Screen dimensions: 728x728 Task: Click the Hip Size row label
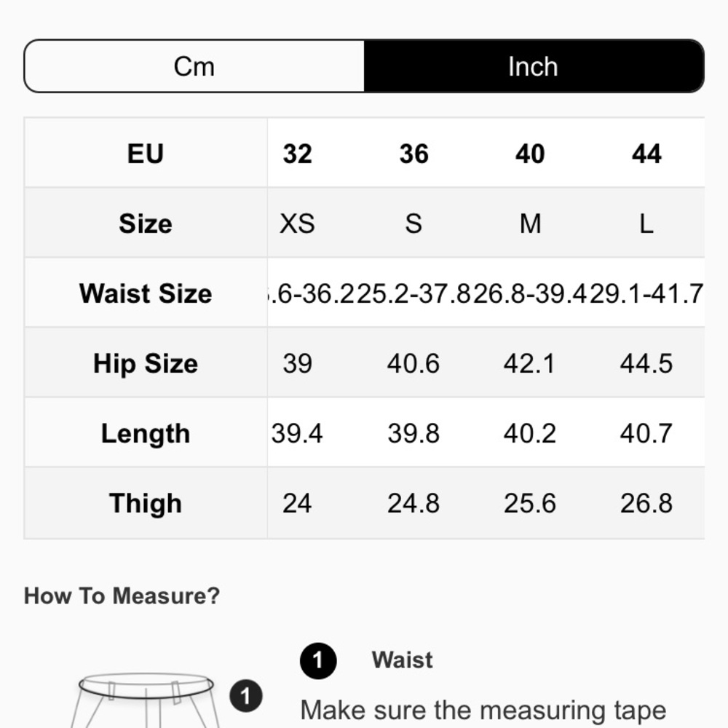click(x=146, y=363)
